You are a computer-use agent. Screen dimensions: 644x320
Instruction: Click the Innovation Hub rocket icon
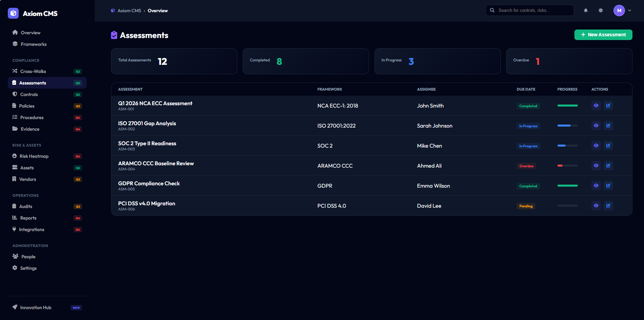pyautogui.click(x=15, y=307)
